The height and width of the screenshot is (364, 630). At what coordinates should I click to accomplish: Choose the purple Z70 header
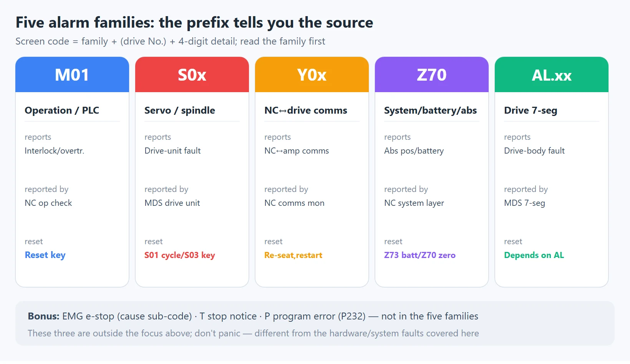pos(432,74)
